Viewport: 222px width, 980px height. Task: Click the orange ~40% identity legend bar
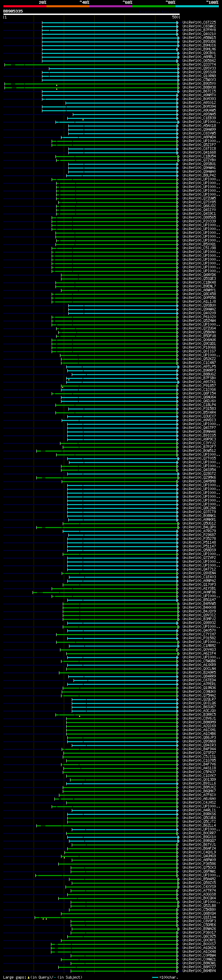[68, 6]
